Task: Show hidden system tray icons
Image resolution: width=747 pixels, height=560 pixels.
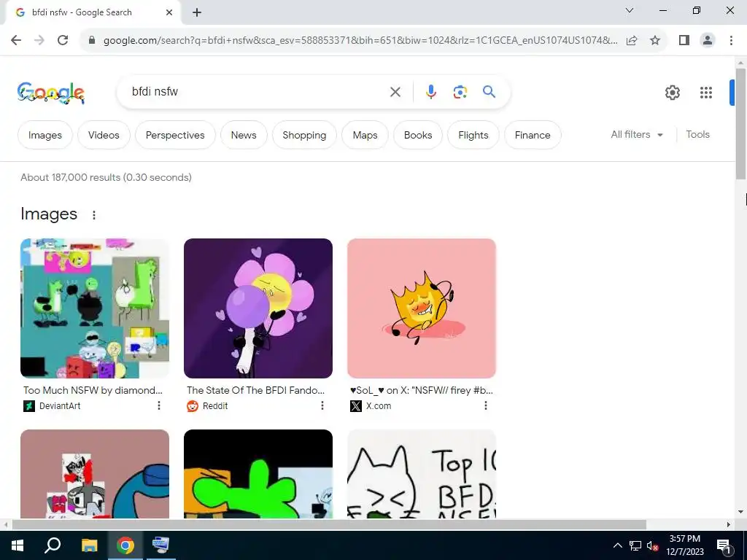Action: (x=617, y=545)
